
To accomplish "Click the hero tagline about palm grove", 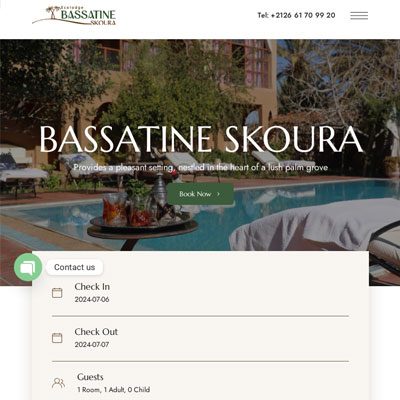I will coord(200,167).
